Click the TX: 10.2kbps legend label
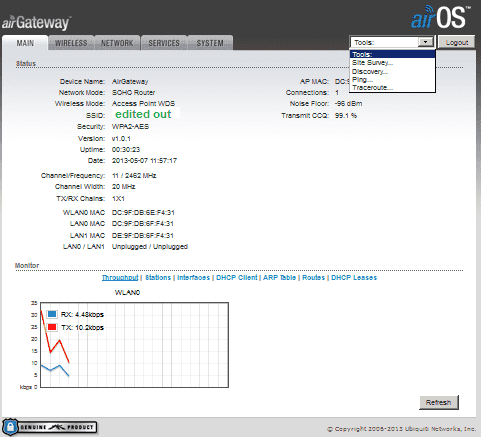Screen dimensions: 481x437 point(82,328)
